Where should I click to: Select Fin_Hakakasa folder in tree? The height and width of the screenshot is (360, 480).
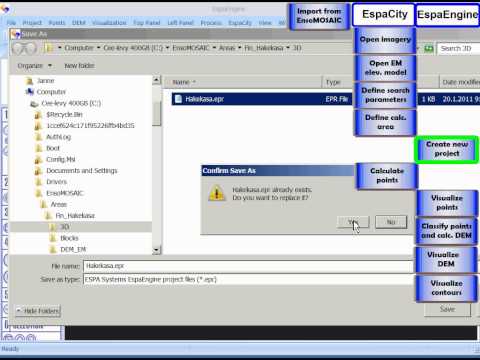coord(75,216)
